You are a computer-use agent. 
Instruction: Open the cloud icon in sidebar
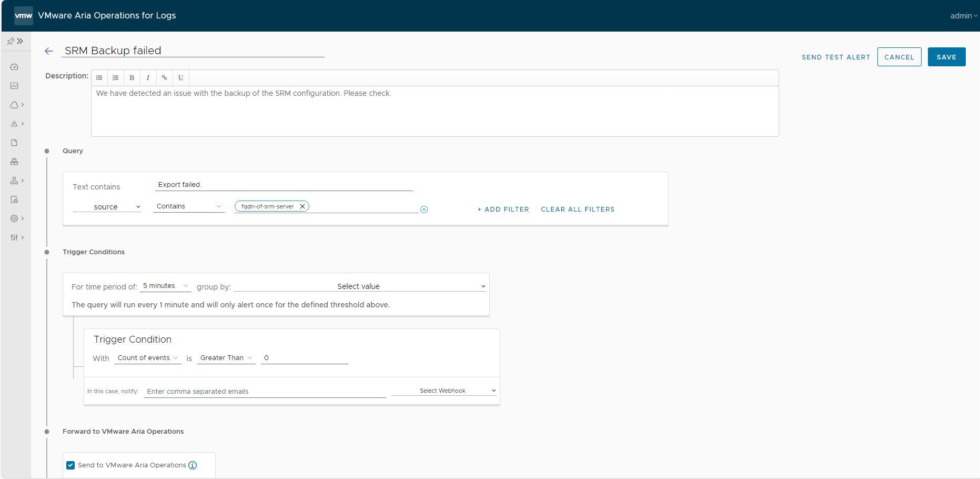tap(14, 105)
